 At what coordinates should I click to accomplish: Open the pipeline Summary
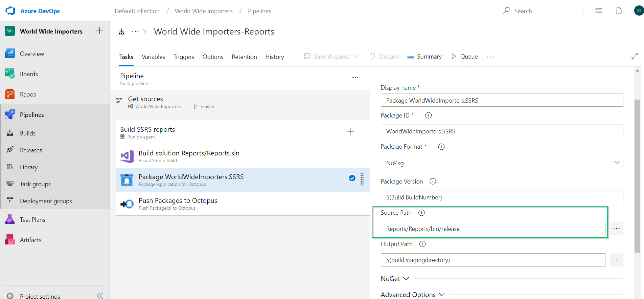(424, 57)
